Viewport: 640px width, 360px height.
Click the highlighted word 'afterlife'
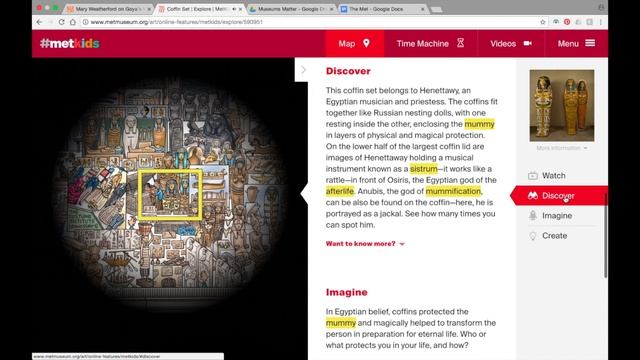(340, 191)
